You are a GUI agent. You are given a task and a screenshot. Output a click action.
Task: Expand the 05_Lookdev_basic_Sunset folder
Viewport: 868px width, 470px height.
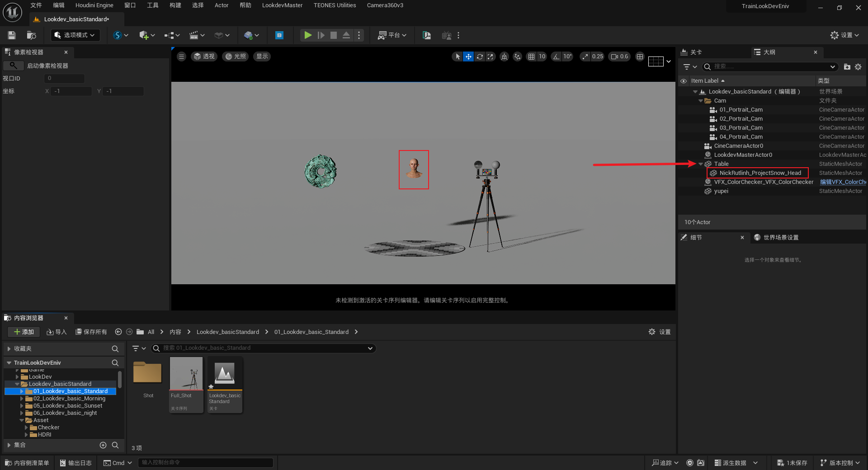point(22,406)
